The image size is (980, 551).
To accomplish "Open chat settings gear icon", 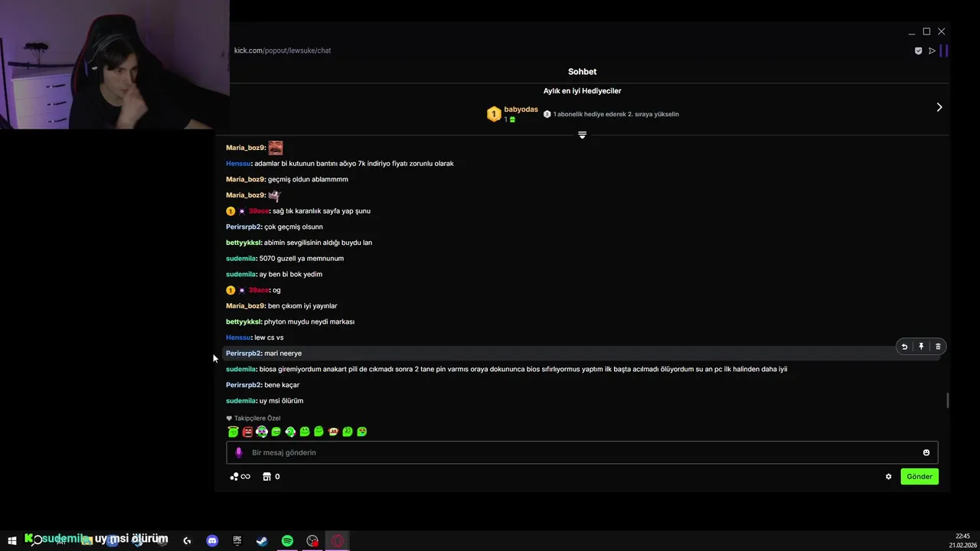I will 888,477.
